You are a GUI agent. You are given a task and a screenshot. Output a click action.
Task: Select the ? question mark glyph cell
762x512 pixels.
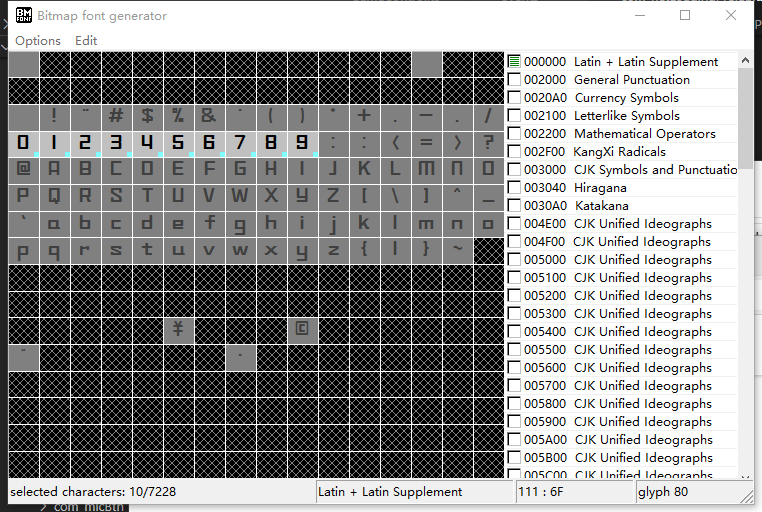tap(489, 143)
